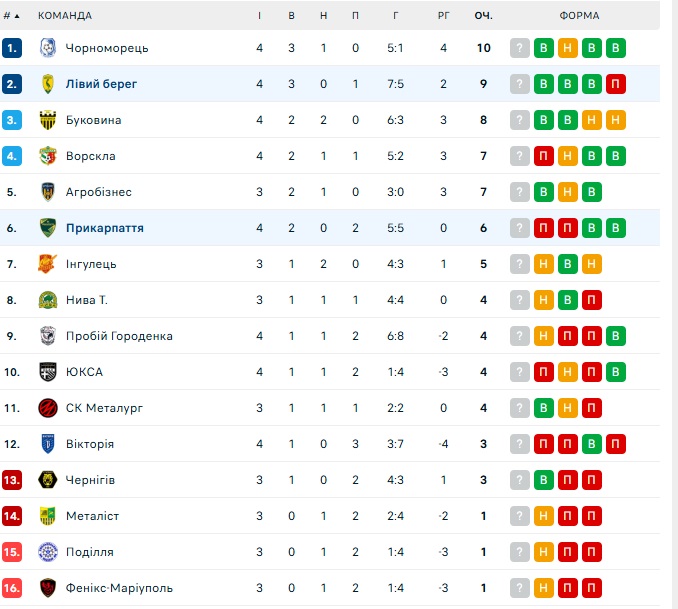Sort table by the # rank column
This screenshot has width=678, height=609.
pos(11,16)
